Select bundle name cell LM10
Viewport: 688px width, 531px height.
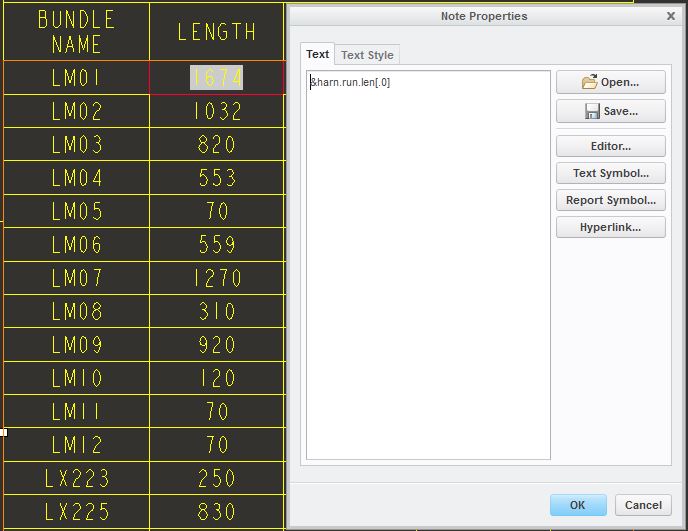pyautogui.click(x=76, y=378)
